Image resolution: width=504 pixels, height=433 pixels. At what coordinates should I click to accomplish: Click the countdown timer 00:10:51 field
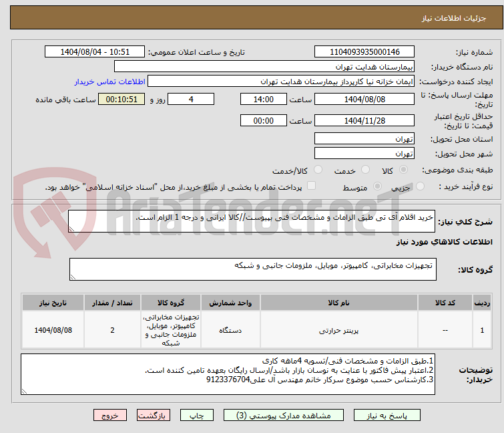[121, 99]
